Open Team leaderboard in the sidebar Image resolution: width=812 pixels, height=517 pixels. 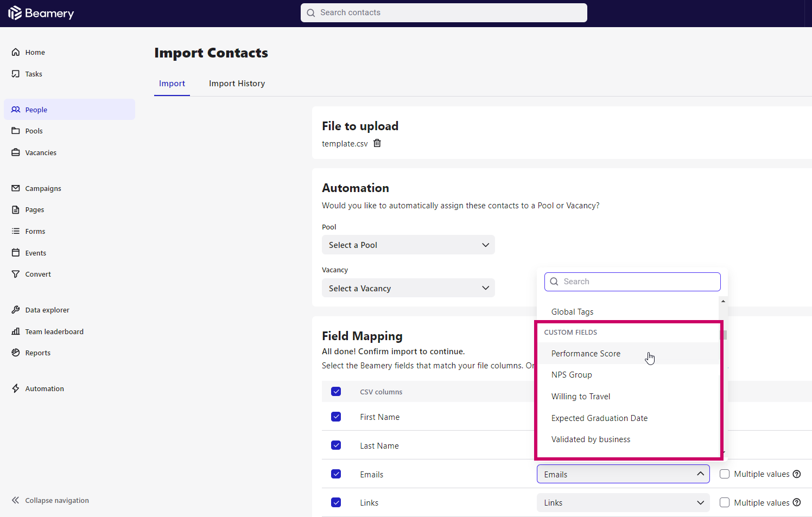click(69, 332)
